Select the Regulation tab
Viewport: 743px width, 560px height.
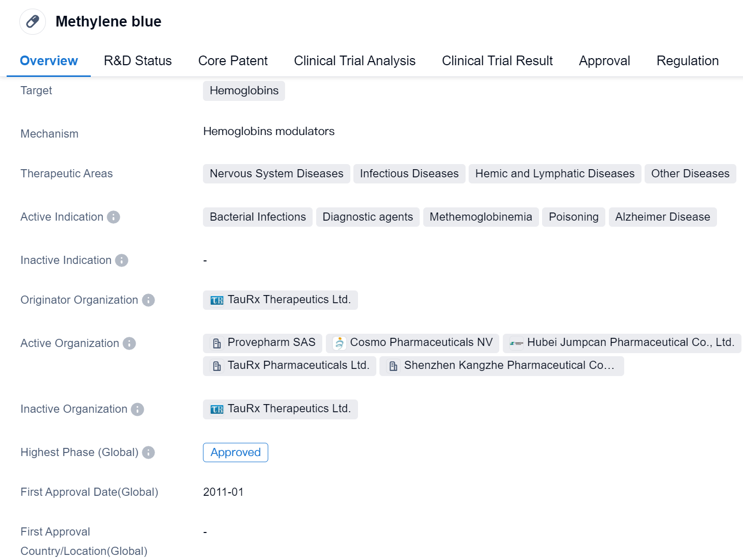click(687, 61)
